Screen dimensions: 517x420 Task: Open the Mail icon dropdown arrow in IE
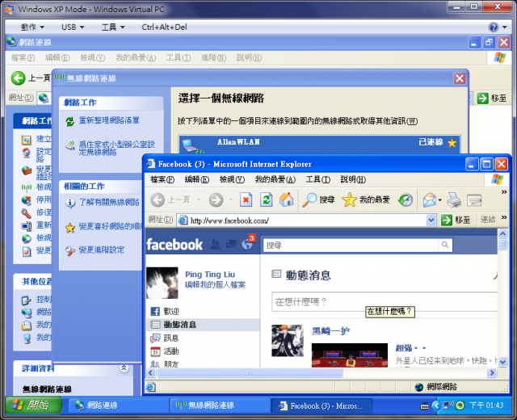[439, 200]
